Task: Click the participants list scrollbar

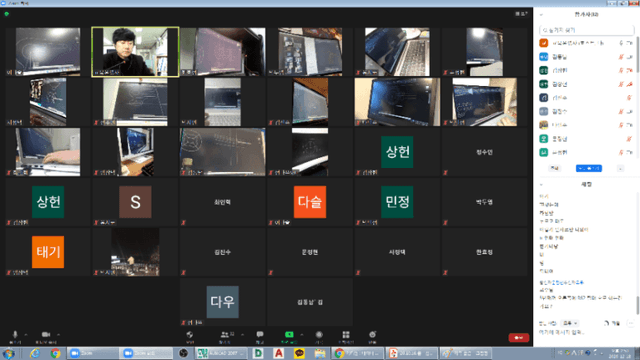Action: pyautogui.click(x=638, y=54)
